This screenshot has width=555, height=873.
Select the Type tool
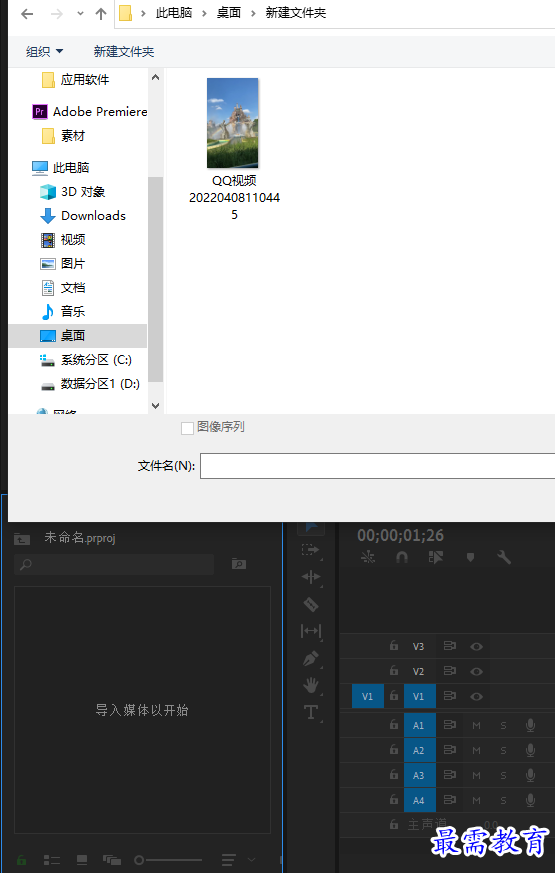pos(310,712)
